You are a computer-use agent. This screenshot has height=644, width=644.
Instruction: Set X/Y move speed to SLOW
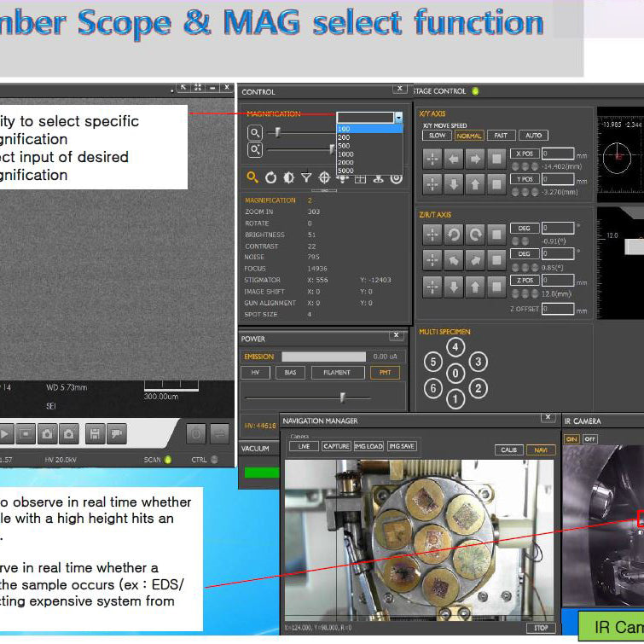click(x=437, y=135)
